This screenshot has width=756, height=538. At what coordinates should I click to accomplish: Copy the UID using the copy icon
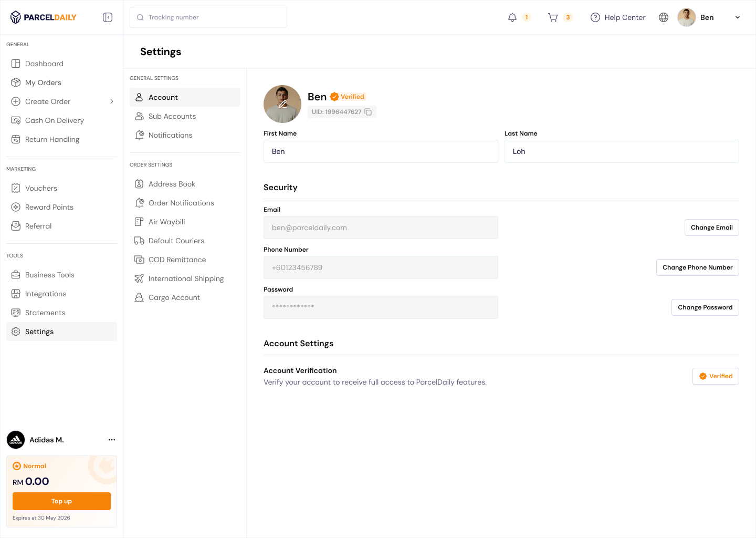click(x=368, y=112)
